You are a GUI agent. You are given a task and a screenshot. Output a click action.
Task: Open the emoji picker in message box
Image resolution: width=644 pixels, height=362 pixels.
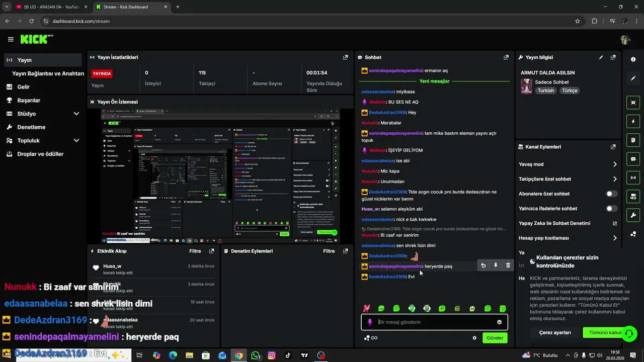coord(499,322)
